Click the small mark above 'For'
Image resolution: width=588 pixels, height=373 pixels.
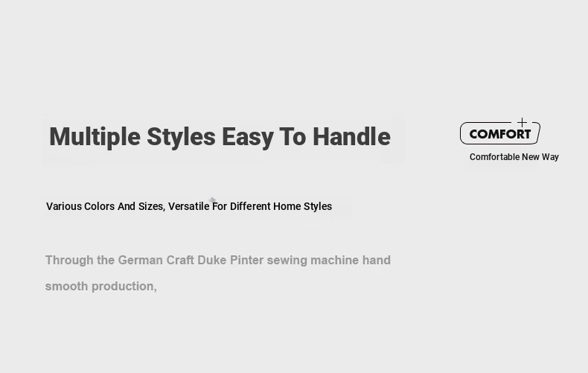click(212, 200)
